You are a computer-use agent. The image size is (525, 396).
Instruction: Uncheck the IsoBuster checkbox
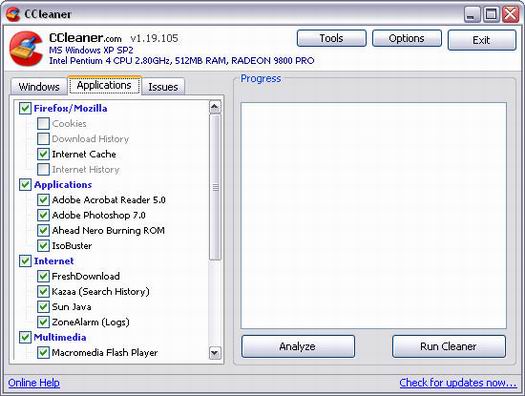tap(43, 246)
